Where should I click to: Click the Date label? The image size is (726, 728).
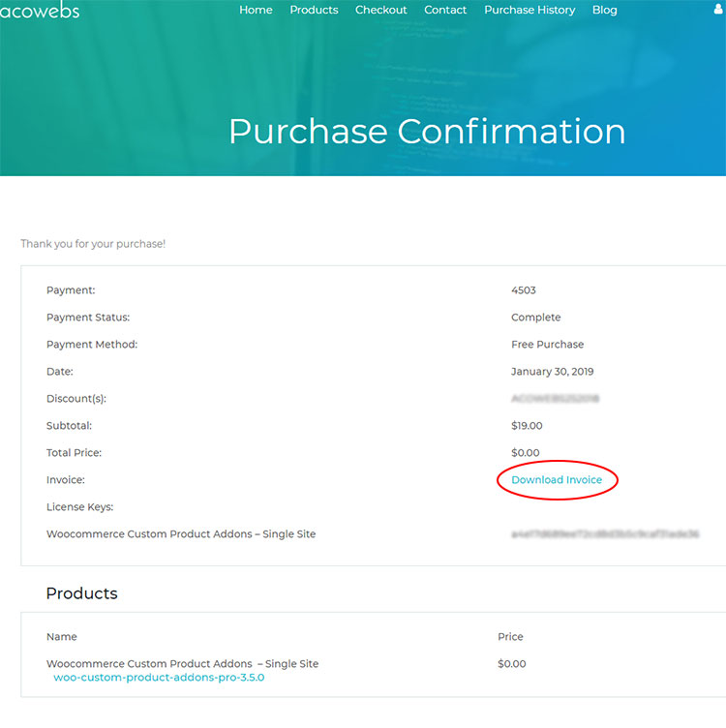click(x=60, y=372)
